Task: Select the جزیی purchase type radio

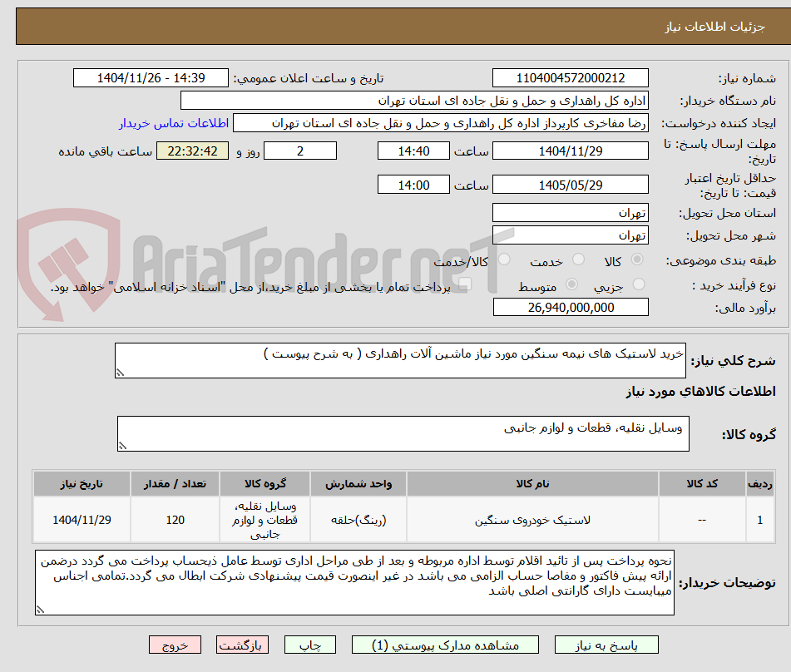Action: pyautogui.click(x=639, y=284)
